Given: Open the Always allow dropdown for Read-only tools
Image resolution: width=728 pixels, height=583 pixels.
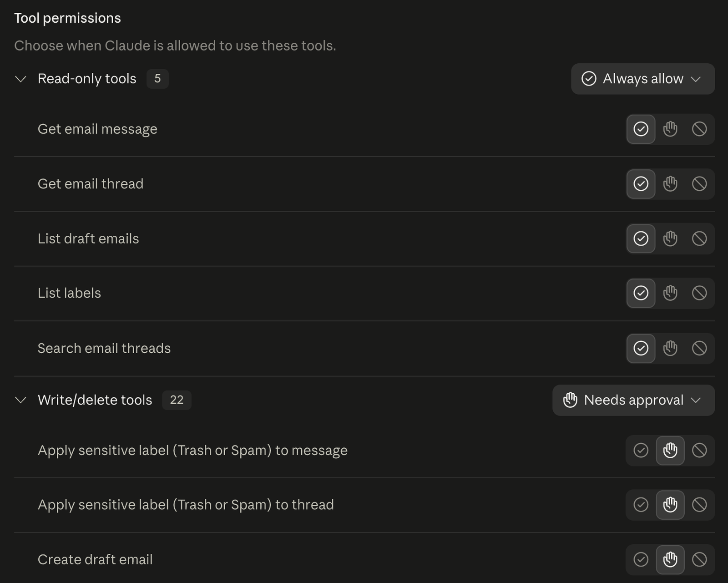Looking at the screenshot, I should click(x=643, y=79).
